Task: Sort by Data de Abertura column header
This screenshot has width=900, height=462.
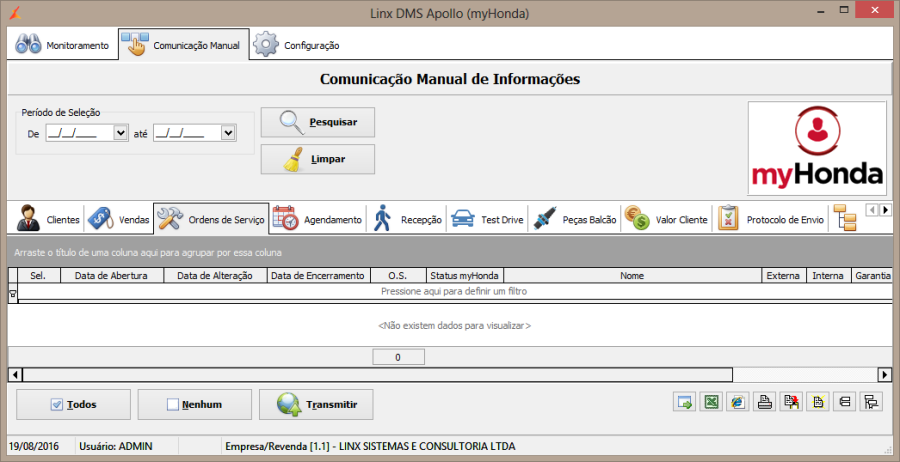Action: [112, 275]
